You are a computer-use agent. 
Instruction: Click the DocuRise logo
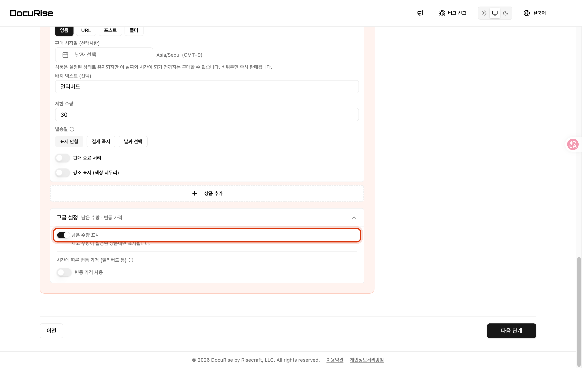pos(32,13)
